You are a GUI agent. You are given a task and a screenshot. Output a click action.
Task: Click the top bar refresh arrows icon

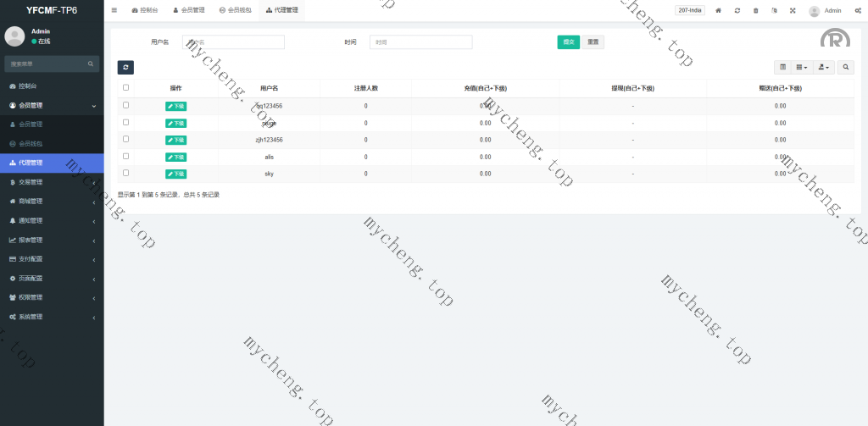pyautogui.click(x=737, y=10)
